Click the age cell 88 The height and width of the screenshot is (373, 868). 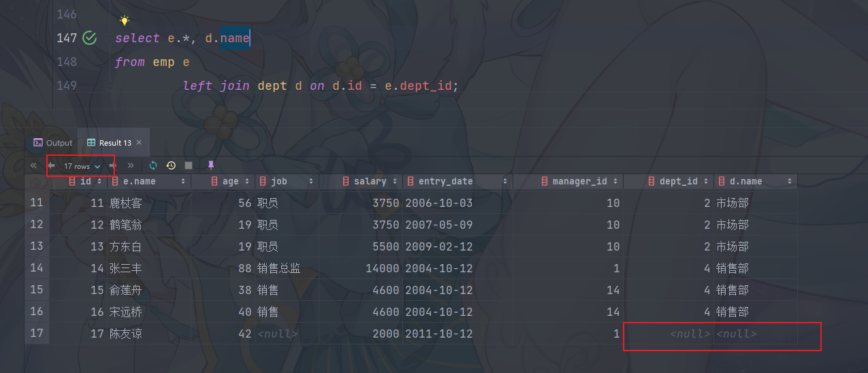tap(245, 268)
